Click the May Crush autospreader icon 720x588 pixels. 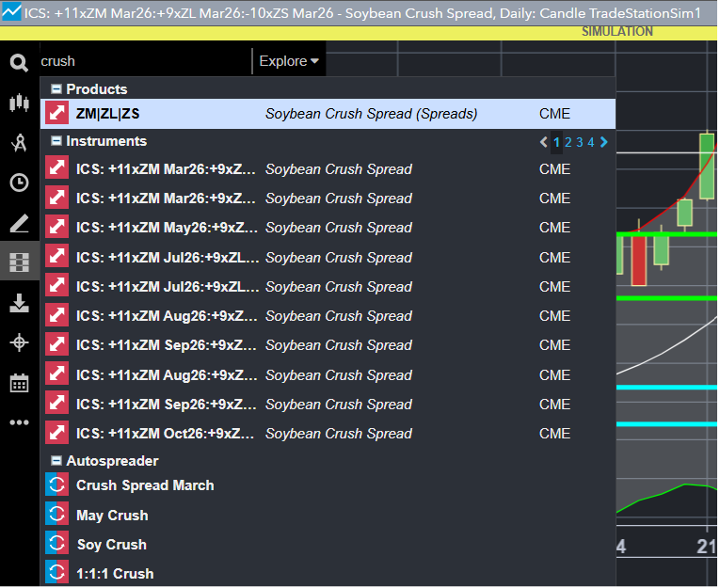pos(56,515)
